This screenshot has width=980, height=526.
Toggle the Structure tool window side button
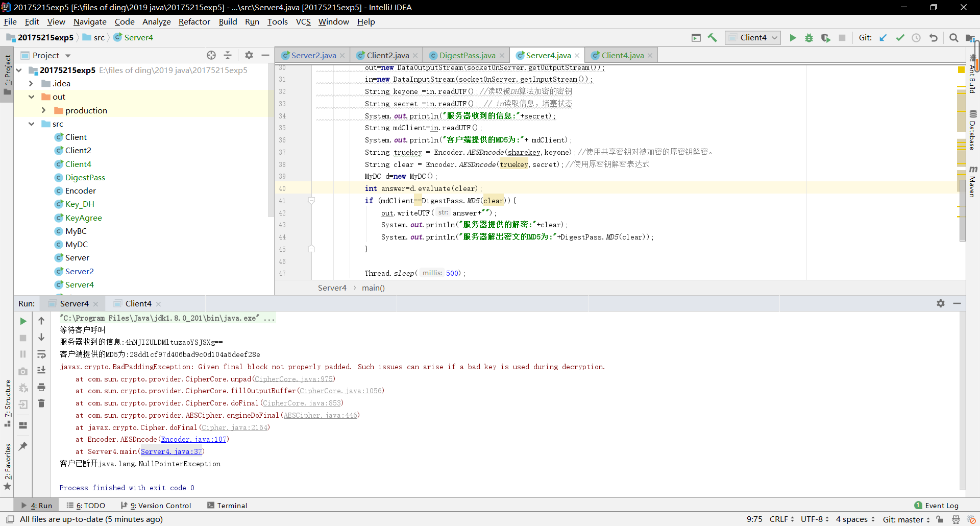(x=7, y=403)
